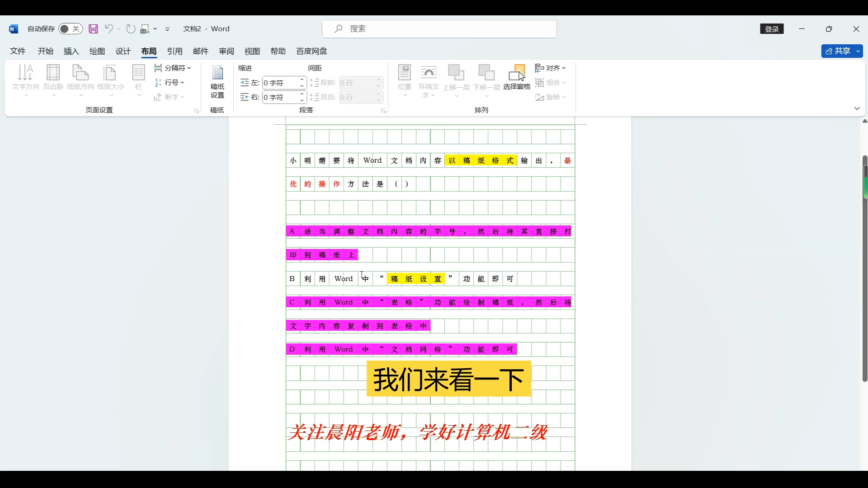This screenshot has width=868, height=488.
Task: Click the Save icon on quick access toolbar
Action: (93, 28)
